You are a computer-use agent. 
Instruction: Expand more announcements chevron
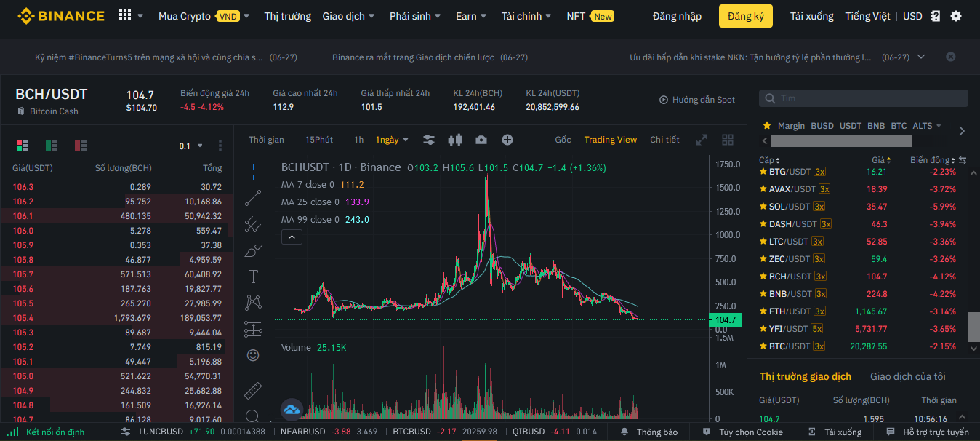921,57
